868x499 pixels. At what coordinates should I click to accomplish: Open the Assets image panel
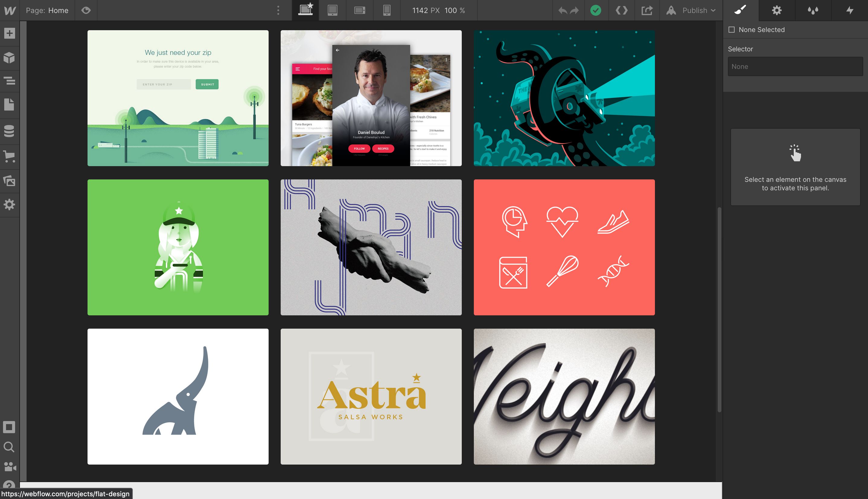(10, 181)
